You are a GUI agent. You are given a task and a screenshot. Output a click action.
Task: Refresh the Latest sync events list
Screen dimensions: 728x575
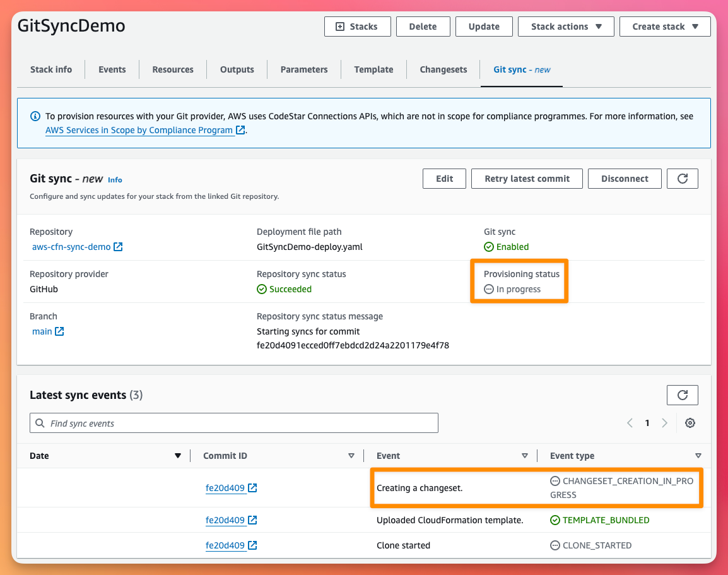[x=682, y=395]
